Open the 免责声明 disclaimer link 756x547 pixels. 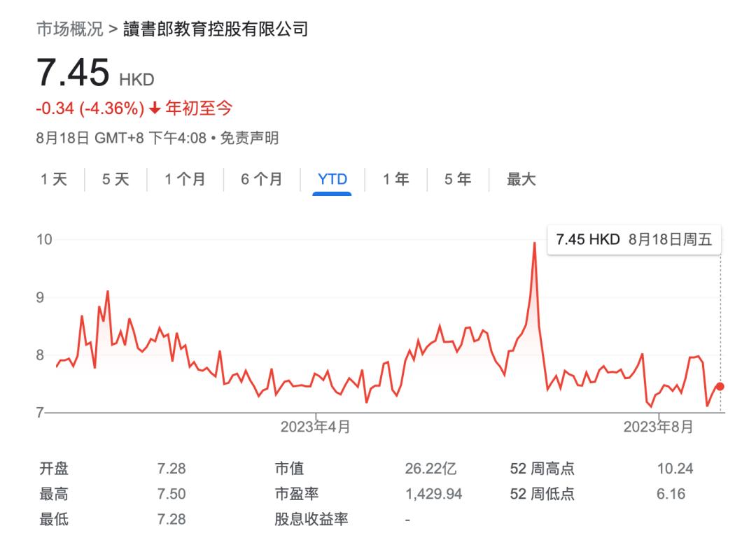(249, 138)
